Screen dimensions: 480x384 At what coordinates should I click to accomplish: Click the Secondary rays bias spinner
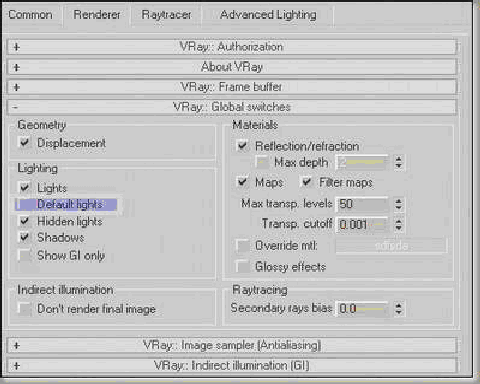coord(398,308)
